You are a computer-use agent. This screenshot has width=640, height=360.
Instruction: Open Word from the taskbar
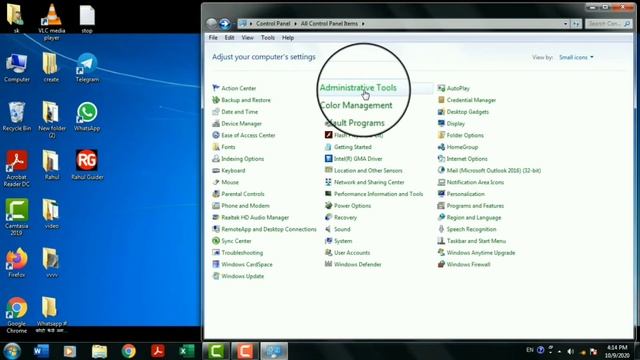[x=41, y=351]
